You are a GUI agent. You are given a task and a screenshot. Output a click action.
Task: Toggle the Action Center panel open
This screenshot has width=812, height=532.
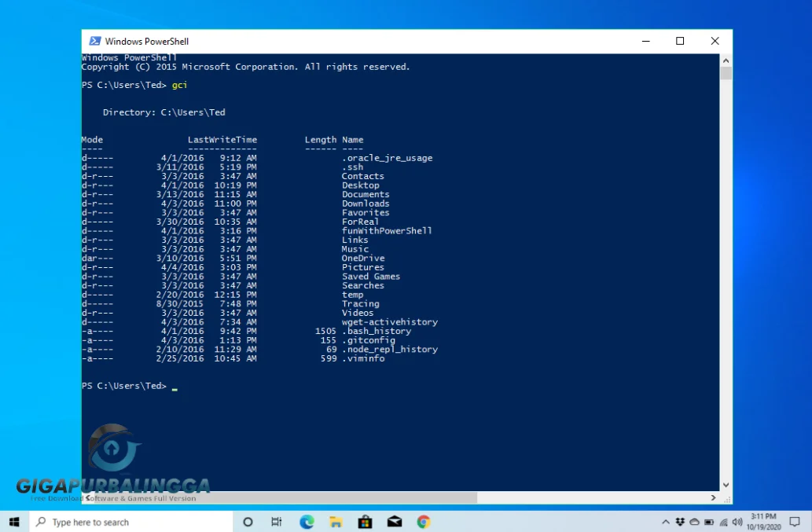794,521
